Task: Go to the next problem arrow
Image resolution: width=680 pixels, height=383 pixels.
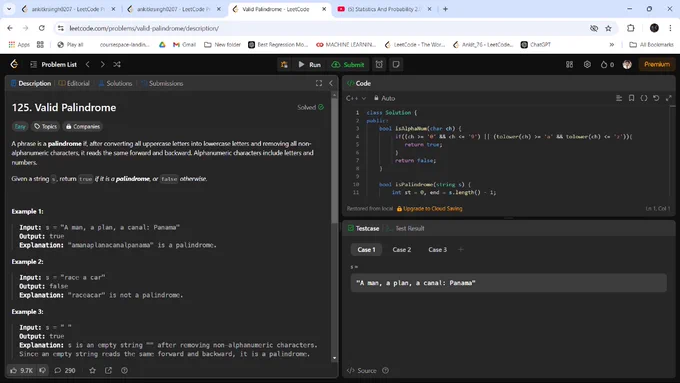Action: point(102,64)
